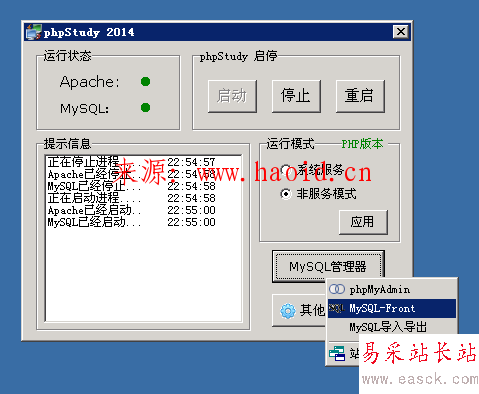
Task: Choose MySQL-Front in the popup menu
Action: point(392,308)
